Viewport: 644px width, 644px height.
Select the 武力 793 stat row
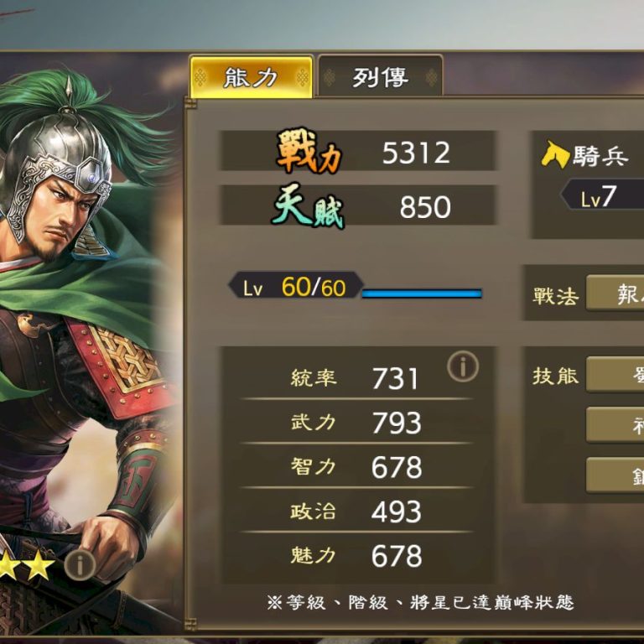tap(356, 423)
